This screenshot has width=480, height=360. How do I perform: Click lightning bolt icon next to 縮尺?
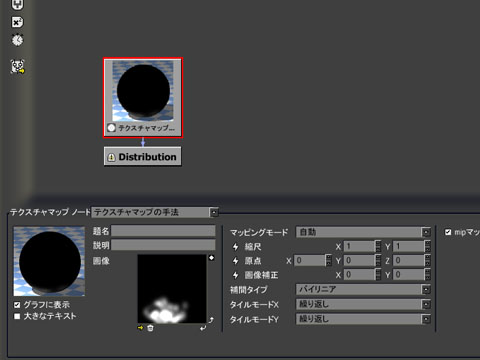(x=236, y=247)
